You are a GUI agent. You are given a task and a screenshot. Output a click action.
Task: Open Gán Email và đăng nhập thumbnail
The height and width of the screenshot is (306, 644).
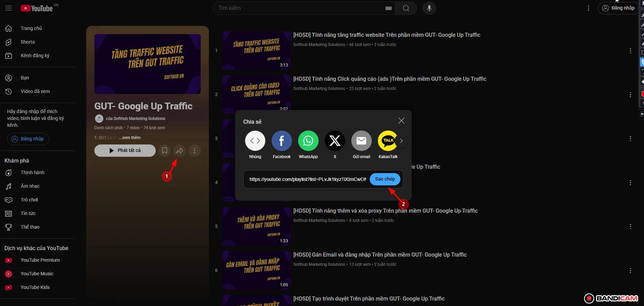tap(257, 270)
